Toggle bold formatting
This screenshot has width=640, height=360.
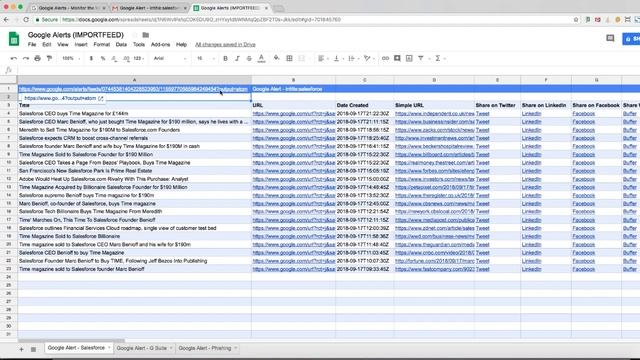[x=225, y=58]
